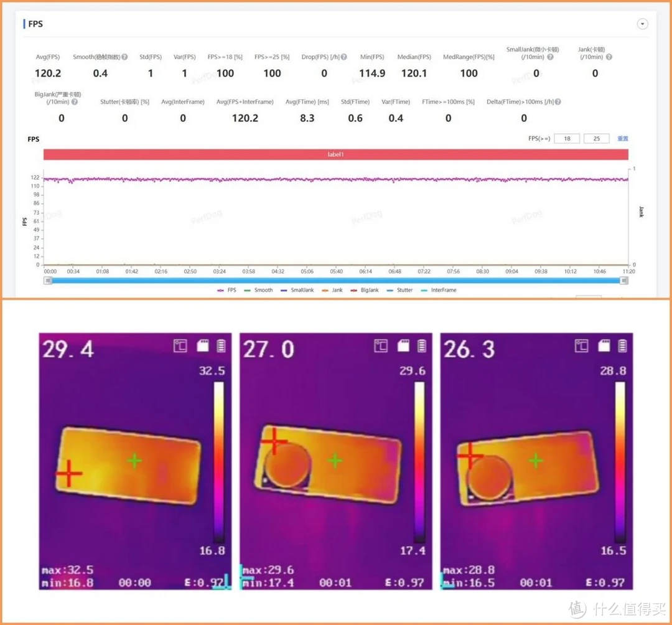Click the FPS threshold field showing 18
Image resolution: width=672 pixels, height=625 pixels.
[567, 139]
